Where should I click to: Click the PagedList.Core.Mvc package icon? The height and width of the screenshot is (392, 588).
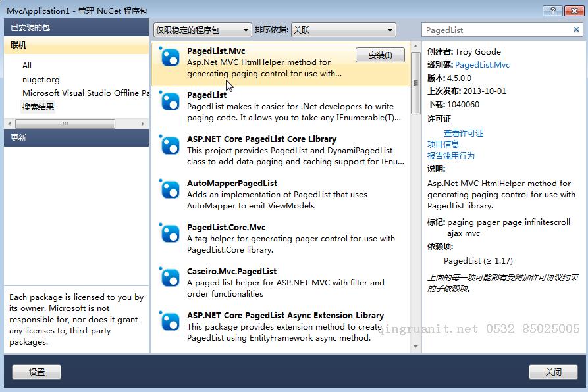[x=169, y=233]
